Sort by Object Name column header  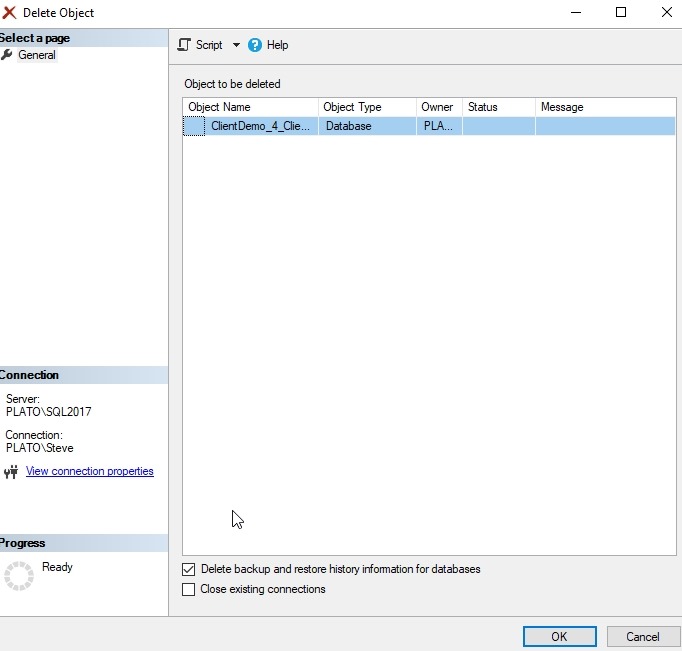(x=250, y=107)
